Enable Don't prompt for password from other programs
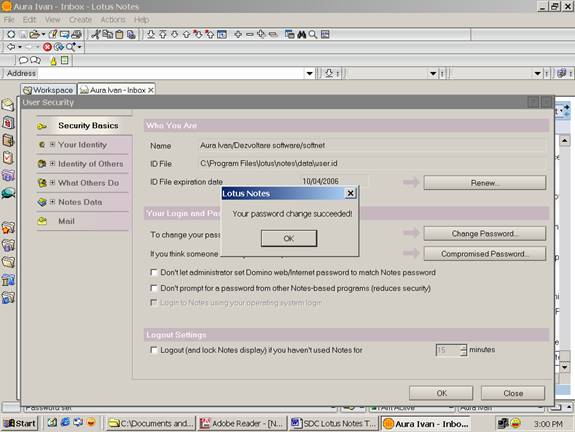This screenshot has width=575, height=432. (x=154, y=288)
